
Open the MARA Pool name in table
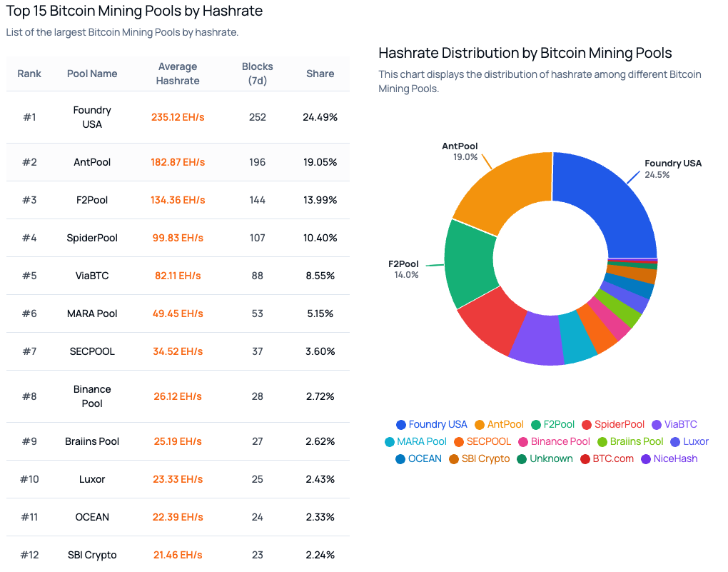(x=92, y=313)
